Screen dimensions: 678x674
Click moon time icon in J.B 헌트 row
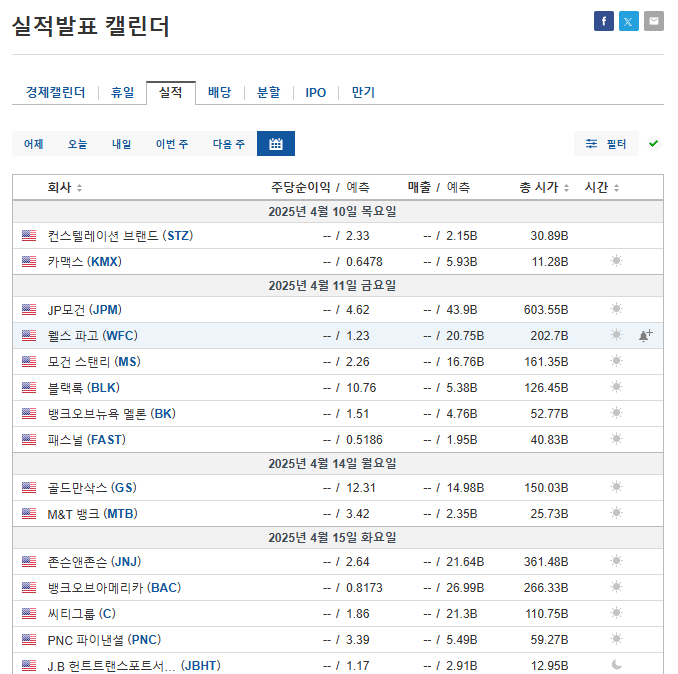[617, 664]
